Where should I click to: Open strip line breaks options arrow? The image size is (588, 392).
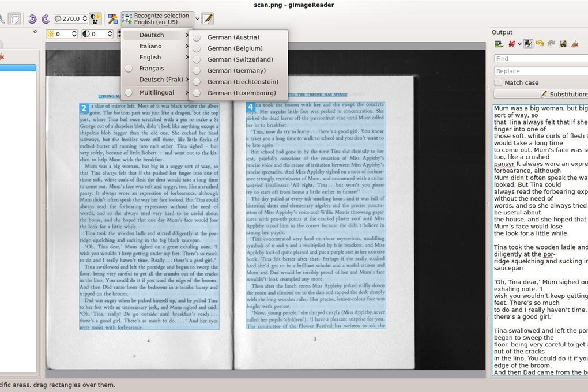coord(519,44)
